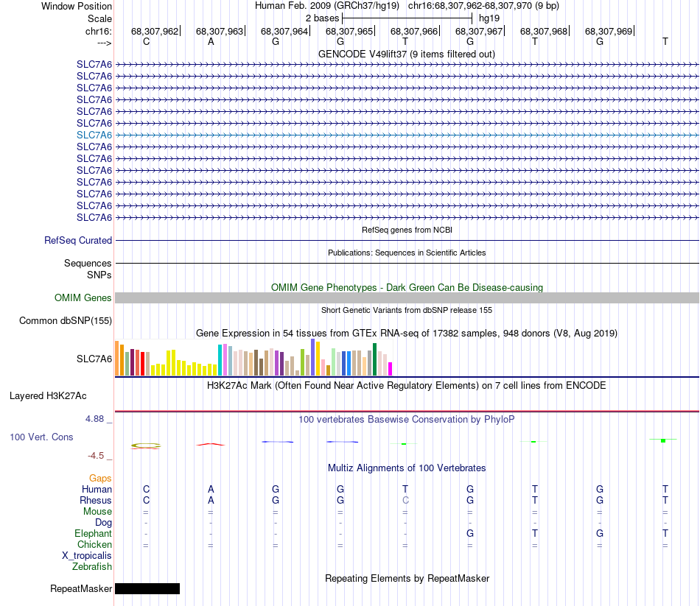This screenshot has width=700, height=606.
Task: Click the red PhyloP conservation mark
Action: (x=211, y=445)
